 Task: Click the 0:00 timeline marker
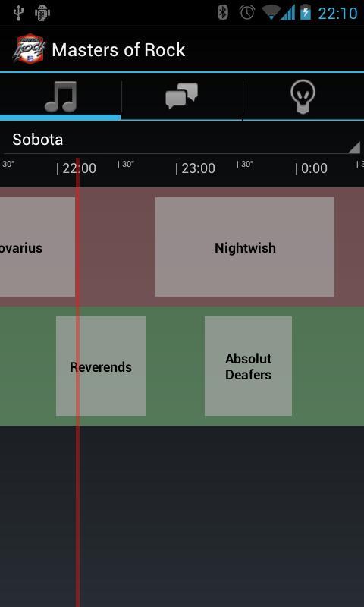point(312,168)
